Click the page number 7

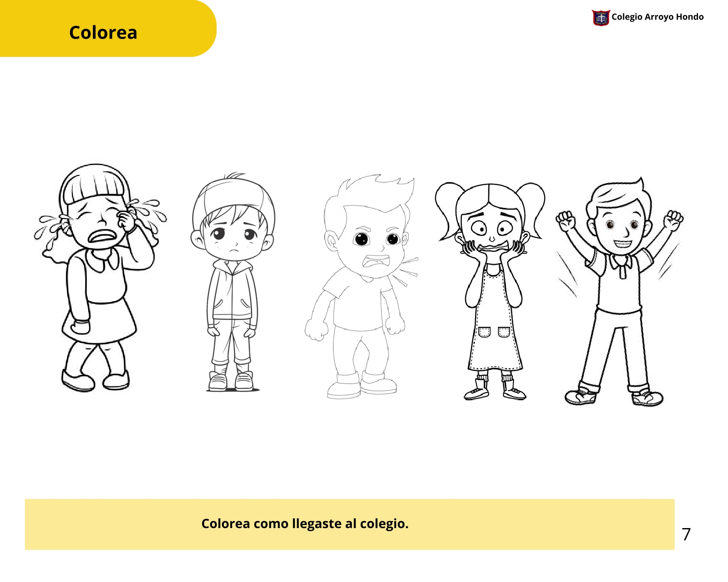[686, 534]
